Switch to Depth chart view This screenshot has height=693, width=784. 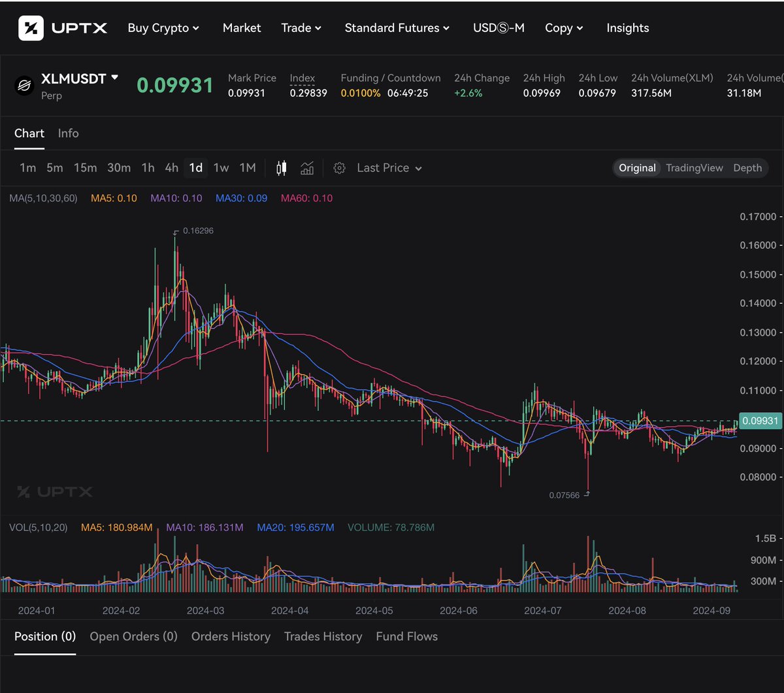[x=747, y=168]
